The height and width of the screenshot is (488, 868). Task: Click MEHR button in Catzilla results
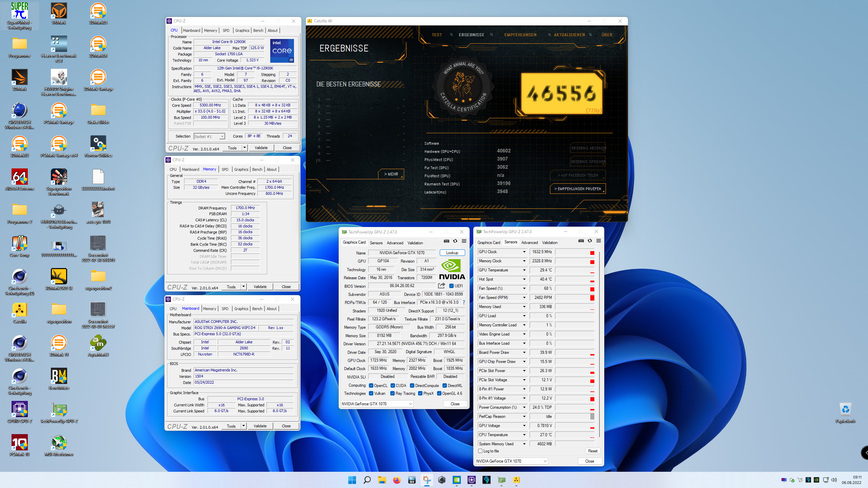coord(391,174)
